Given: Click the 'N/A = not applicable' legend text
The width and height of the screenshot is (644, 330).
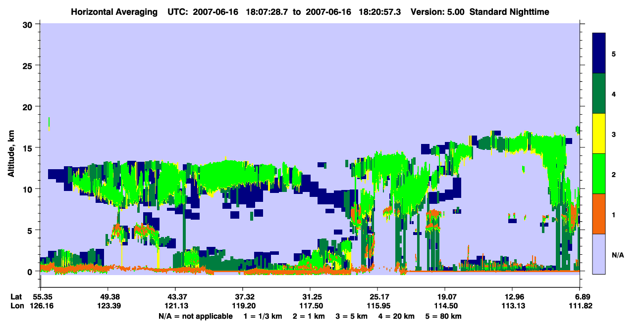Looking at the screenshot, I should (x=195, y=316).
